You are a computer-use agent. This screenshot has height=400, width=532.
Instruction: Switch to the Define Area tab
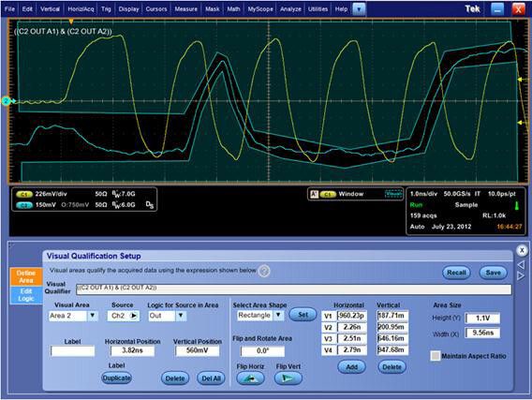coord(26,276)
